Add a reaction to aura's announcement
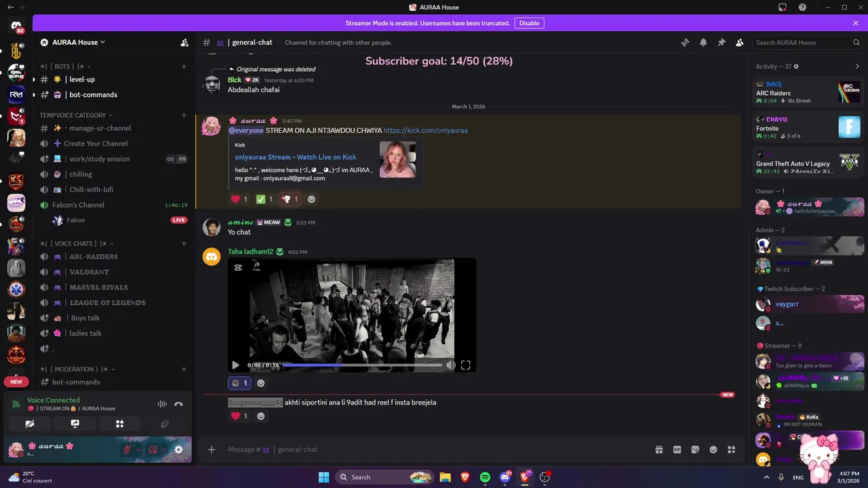 (x=311, y=199)
